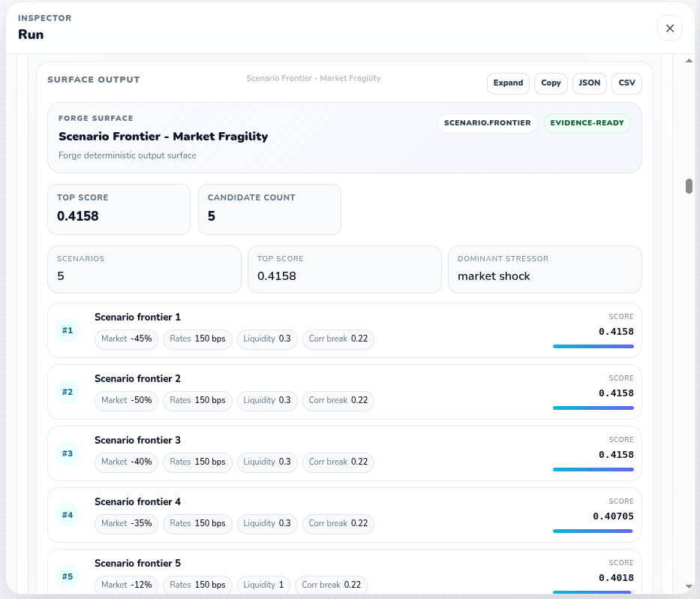Click the 0.4018 score value
The width and height of the screenshot is (700, 599).
pyautogui.click(x=616, y=578)
